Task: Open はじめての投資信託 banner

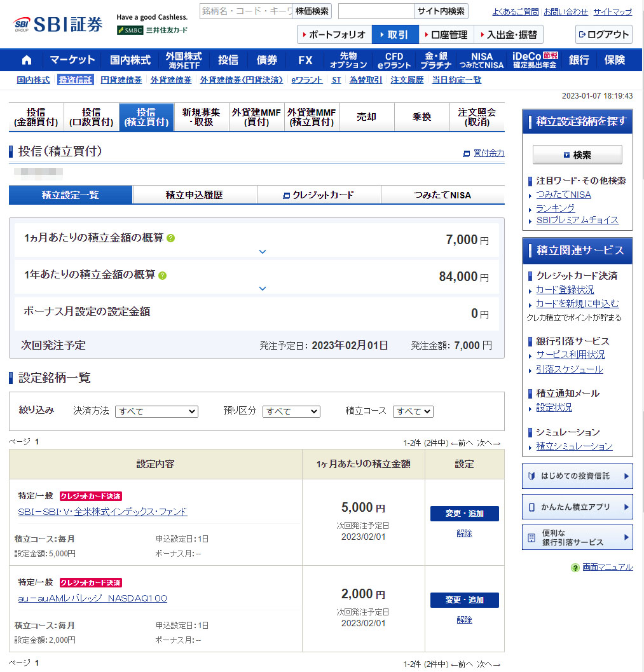Action: [577, 476]
